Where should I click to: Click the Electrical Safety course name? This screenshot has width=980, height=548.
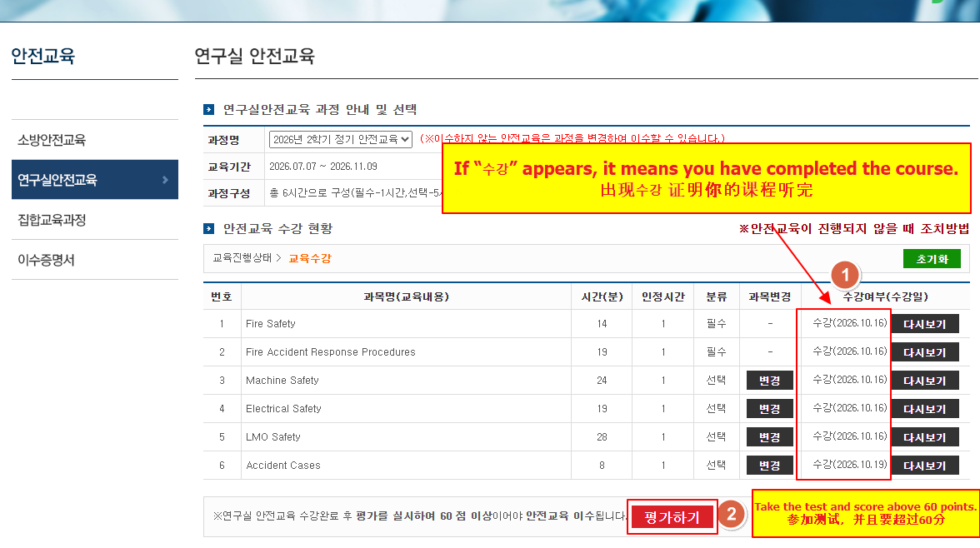283,409
